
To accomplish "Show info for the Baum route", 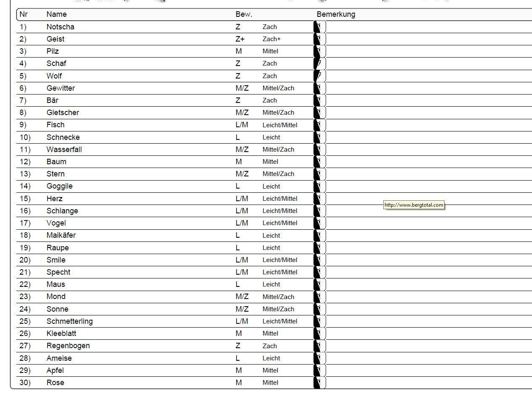I will 320,162.
